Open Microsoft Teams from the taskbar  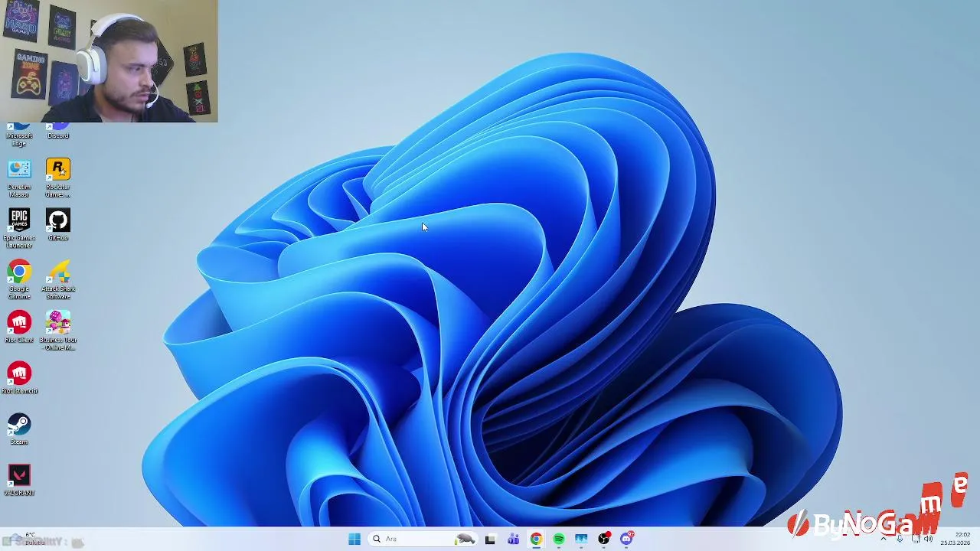(513, 539)
